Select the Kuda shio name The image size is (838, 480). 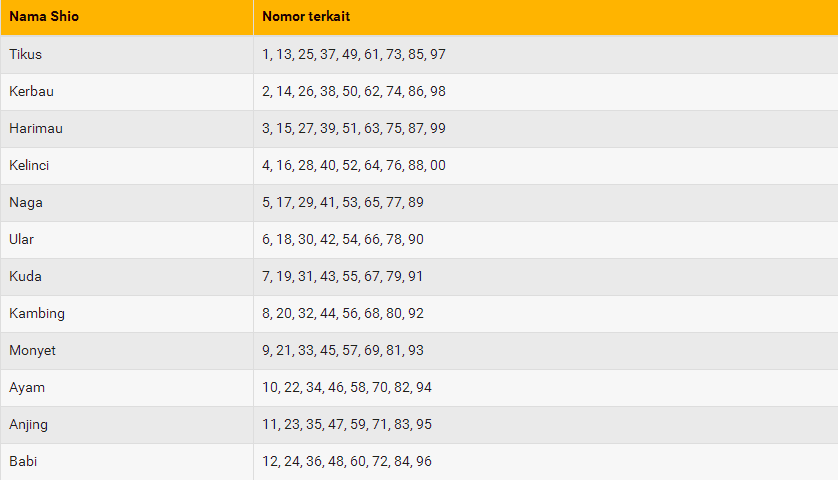(25, 276)
